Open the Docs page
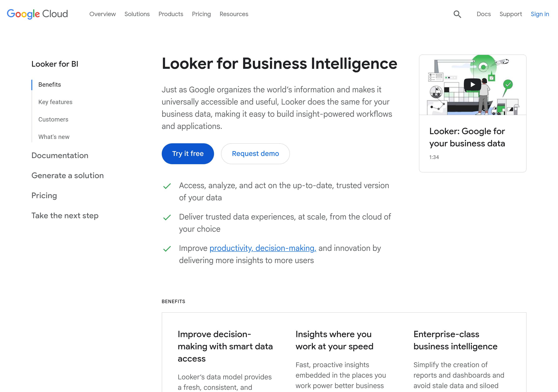 coord(483,14)
